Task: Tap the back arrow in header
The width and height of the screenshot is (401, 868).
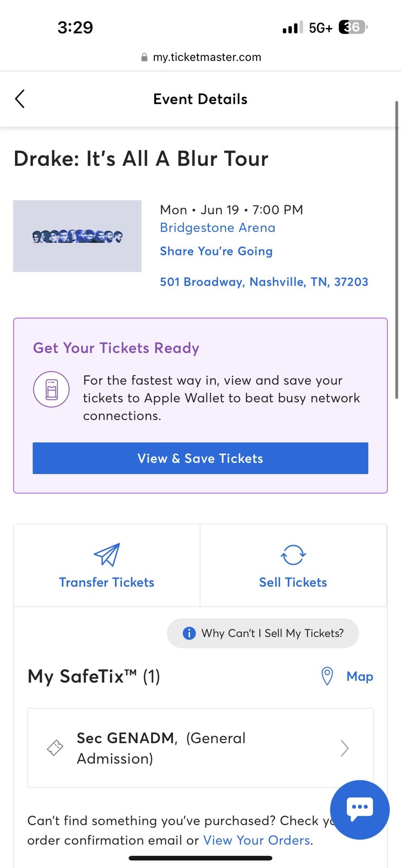Action: pyautogui.click(x=19, y=99)
